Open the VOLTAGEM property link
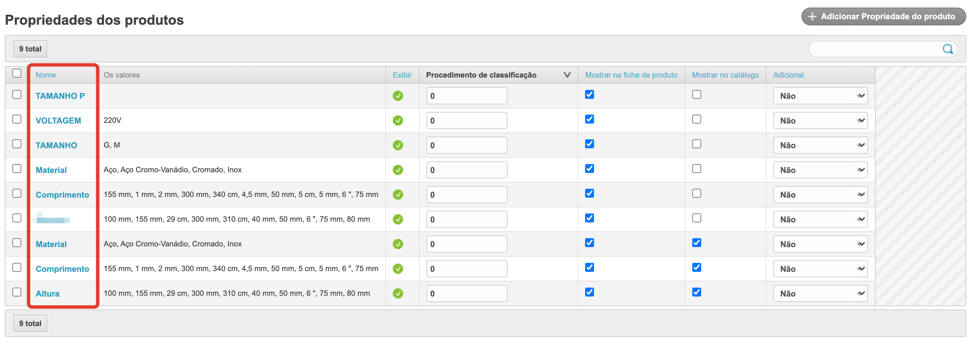 click(58, 120)
